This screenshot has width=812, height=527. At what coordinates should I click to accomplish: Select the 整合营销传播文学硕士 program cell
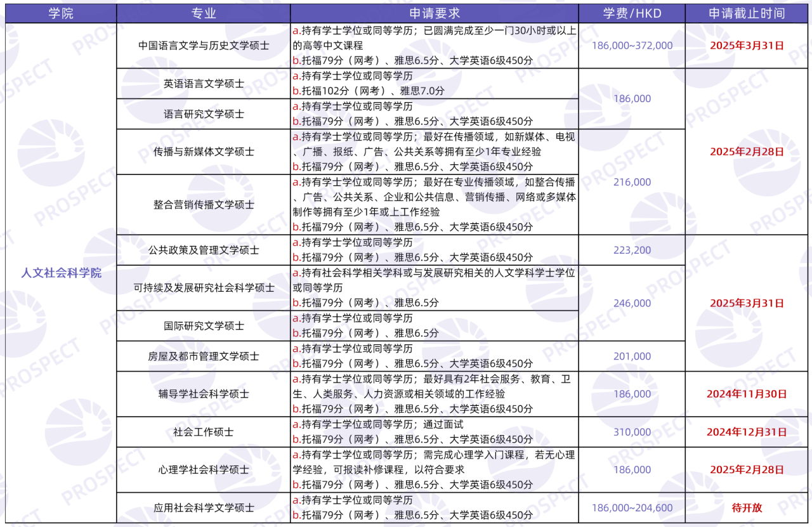pos(204,205)
